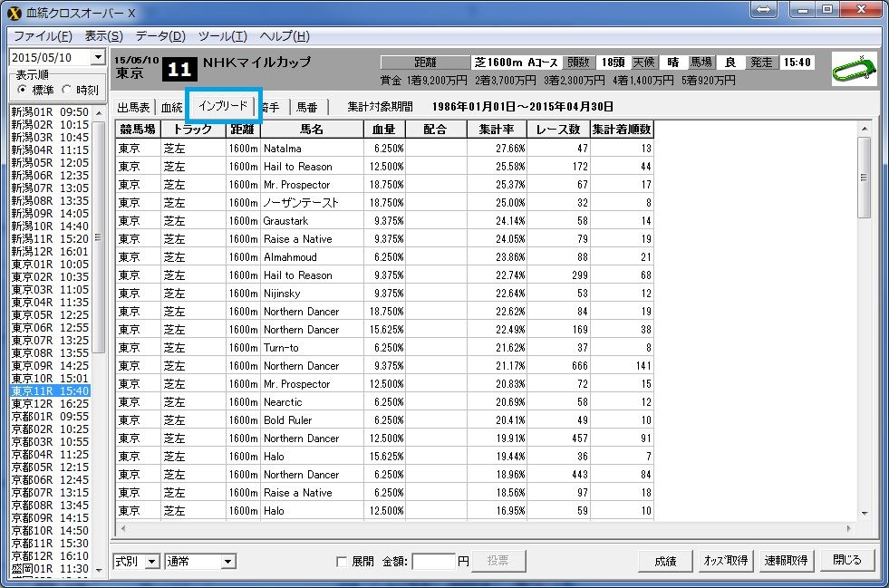Screen dimensions: 889x588
Task: Select race 京都12R 16:10
Action: click(51, 555)
